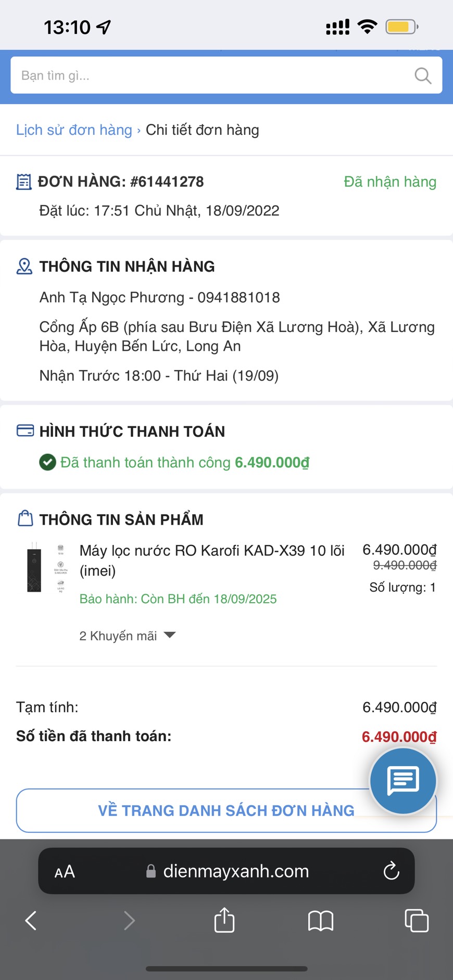Go back with Safari back arrow
Screen dimensions: 453x980
pos(31,920)
